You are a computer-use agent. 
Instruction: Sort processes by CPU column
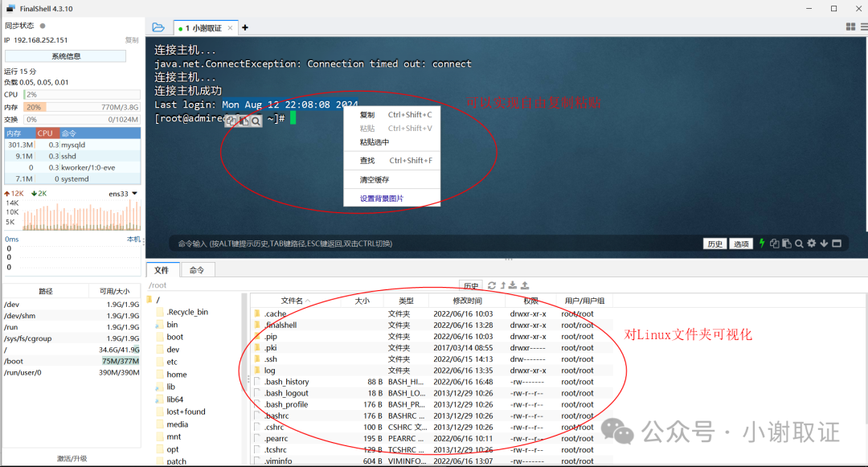(47, 133)
